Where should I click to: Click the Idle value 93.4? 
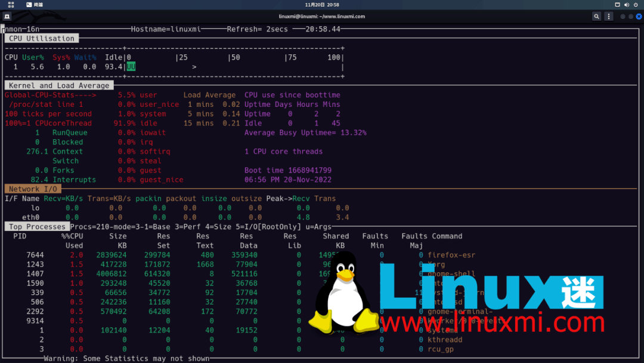tap(113, 67)
